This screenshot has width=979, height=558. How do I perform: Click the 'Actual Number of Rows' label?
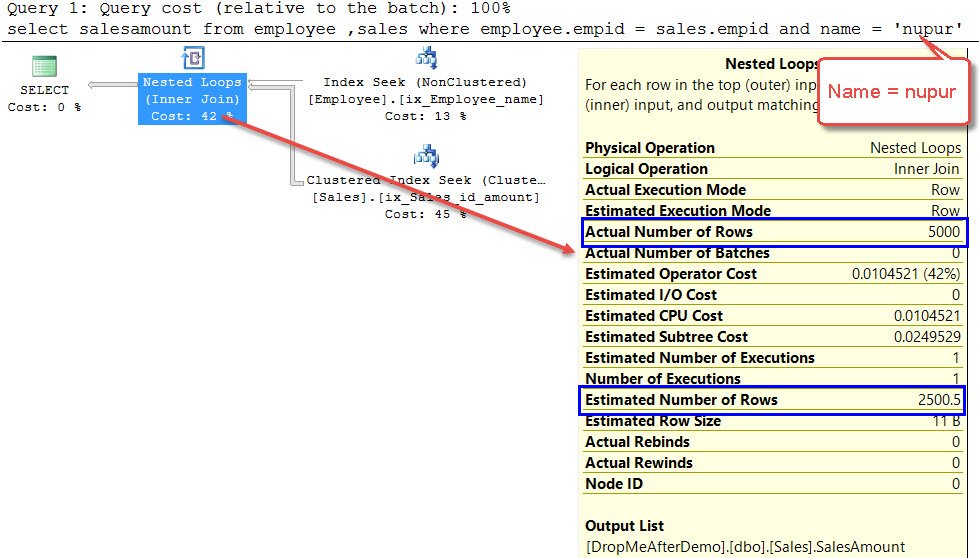(669, 232)
